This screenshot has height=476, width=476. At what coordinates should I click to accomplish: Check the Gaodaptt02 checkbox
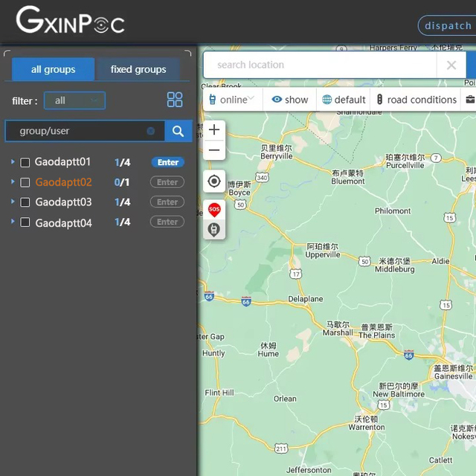(25, 182)
